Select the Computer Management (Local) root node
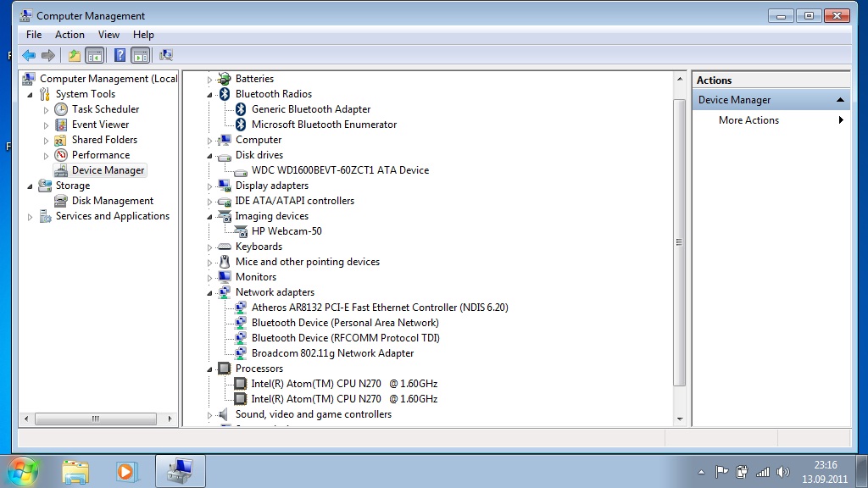 (x=108, y=79)
